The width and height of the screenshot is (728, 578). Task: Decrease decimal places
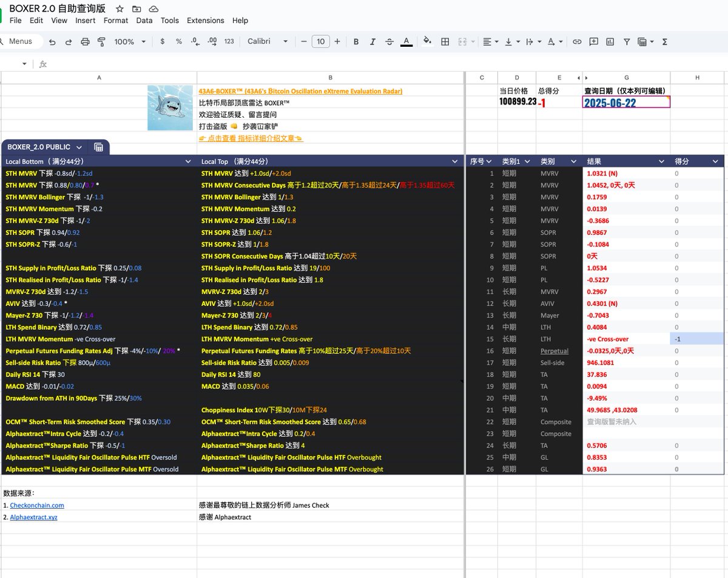point(195,42)
